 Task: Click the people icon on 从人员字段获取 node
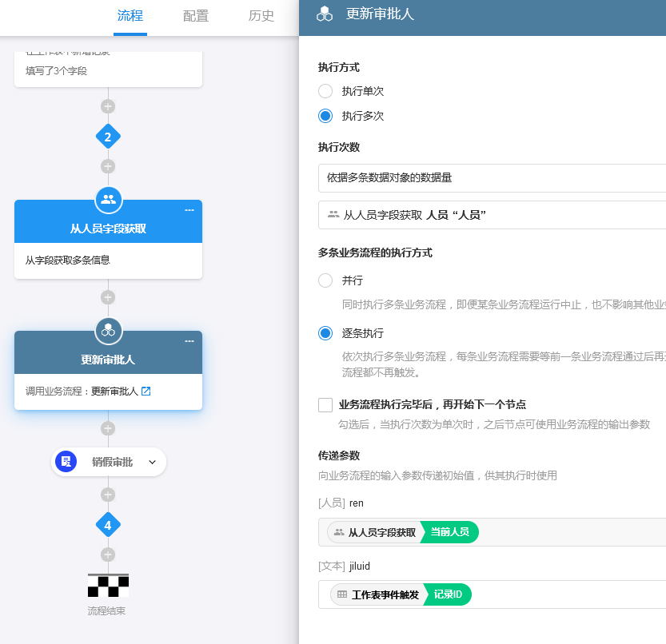point(108,200)
